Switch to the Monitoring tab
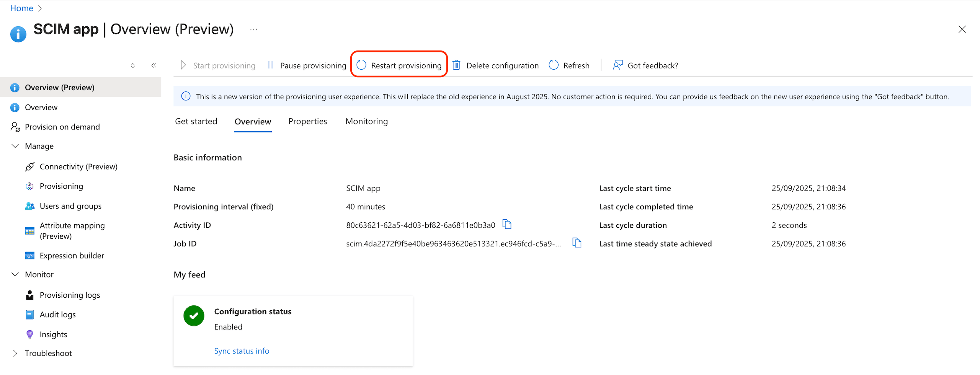Viewport: 980px width, 375px height. pos(366,121)
